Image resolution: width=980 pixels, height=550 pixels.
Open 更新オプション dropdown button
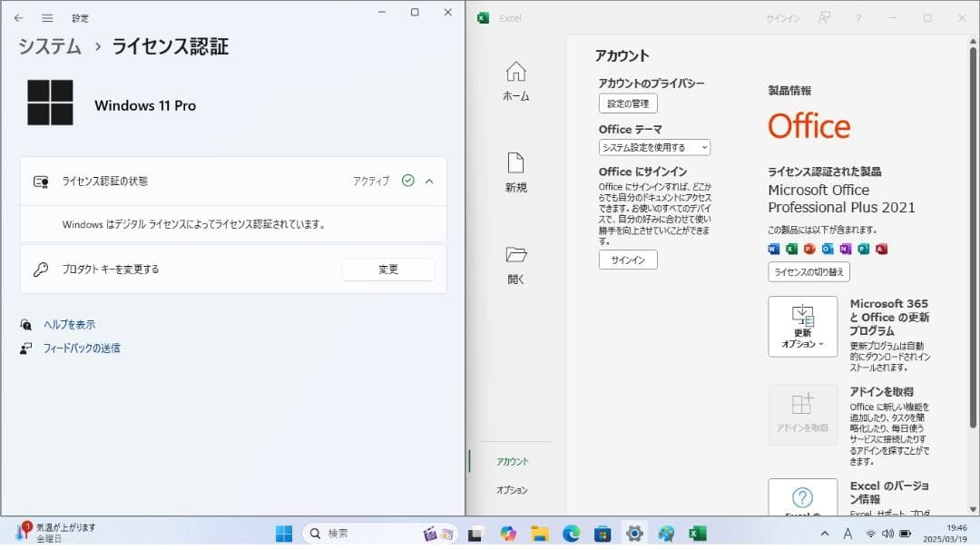pos(802,327)
